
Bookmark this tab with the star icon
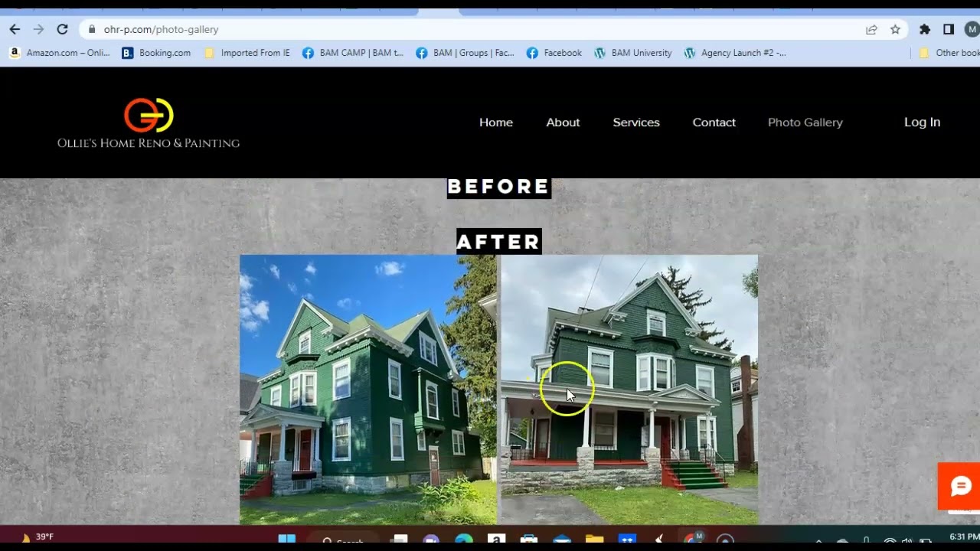[895, 29]
